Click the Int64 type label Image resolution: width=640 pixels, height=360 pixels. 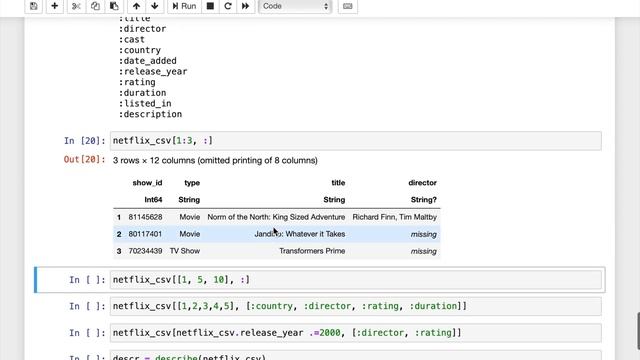pos(153,200)
